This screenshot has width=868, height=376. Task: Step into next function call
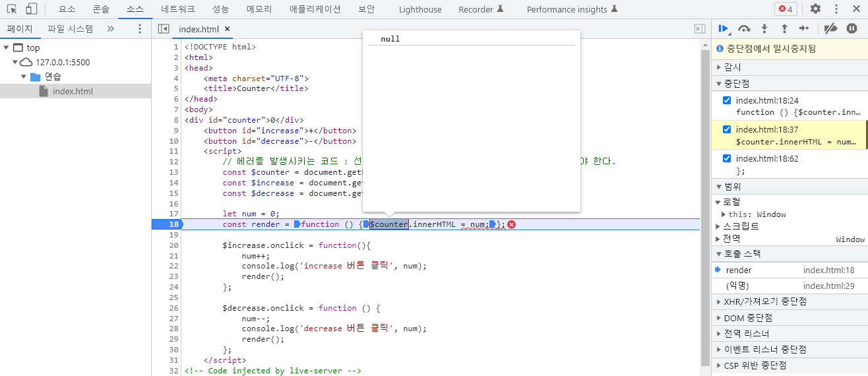pyautogui.click(x=764, y=28)
